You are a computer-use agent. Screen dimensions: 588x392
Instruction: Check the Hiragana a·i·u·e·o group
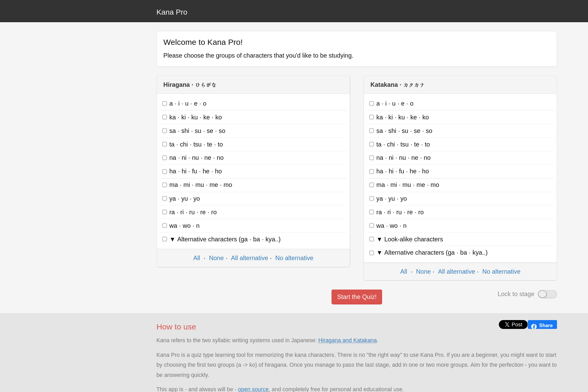pos(164,103)
